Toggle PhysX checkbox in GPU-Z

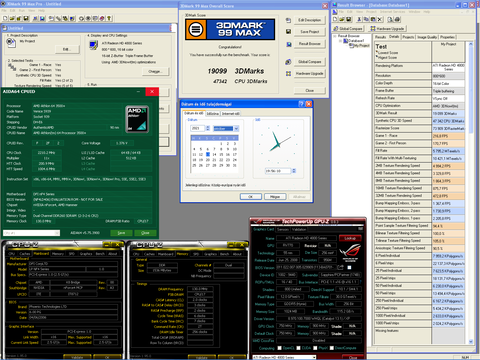pyautogui.click(x=315, y=348)
